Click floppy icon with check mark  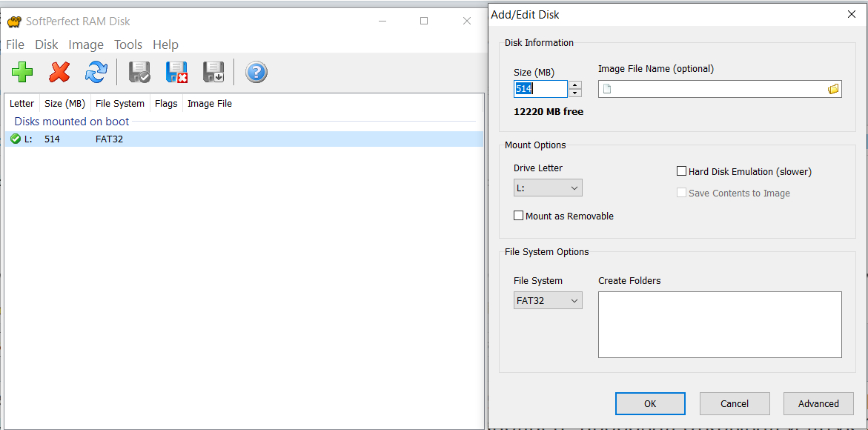click(x=139, y=72)
